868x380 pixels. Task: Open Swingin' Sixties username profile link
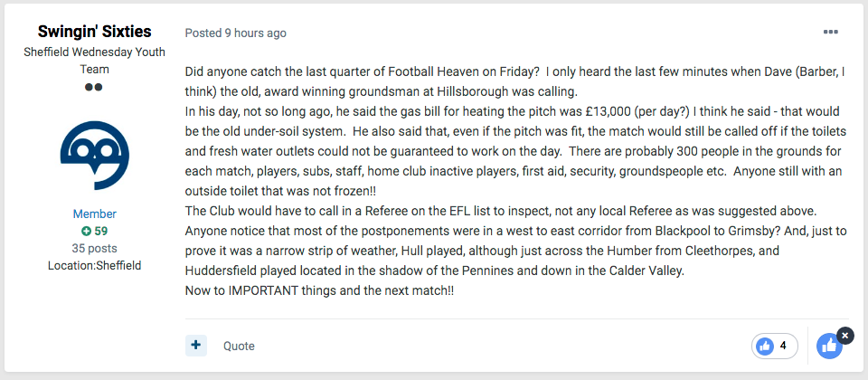[x=95, y=31]
